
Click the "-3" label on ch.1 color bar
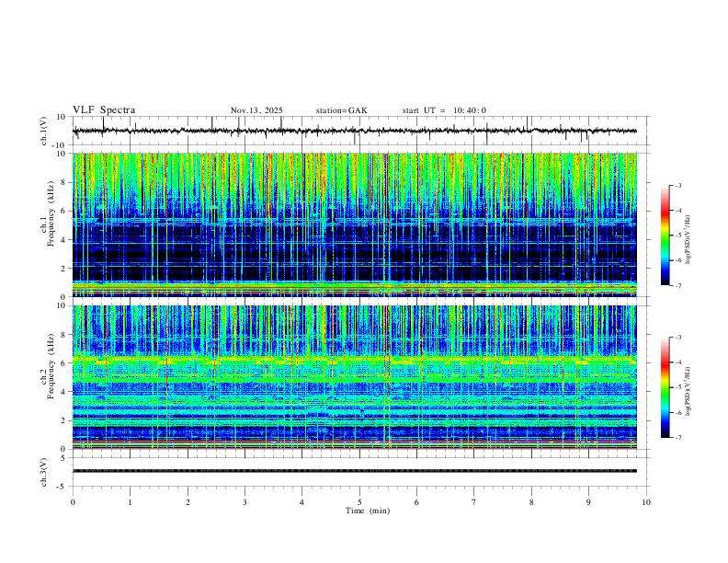[x=678, y=185]
